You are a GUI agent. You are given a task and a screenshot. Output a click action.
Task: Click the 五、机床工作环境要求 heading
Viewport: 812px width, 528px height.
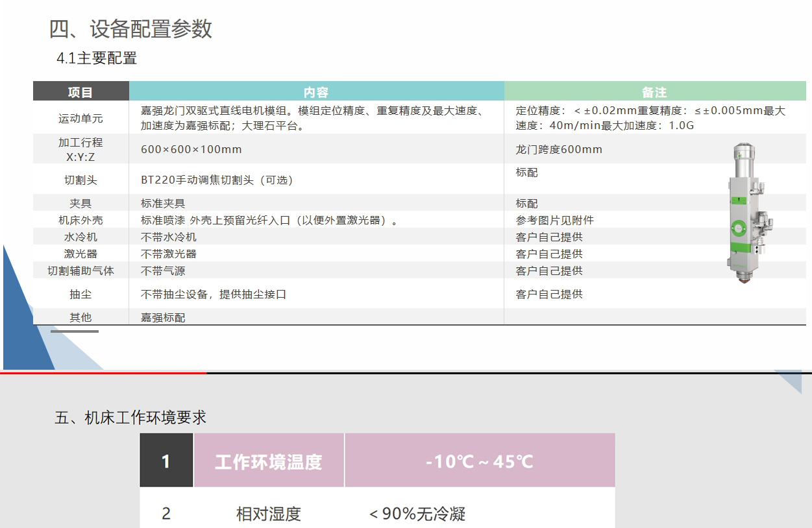(x=130, y=418)
